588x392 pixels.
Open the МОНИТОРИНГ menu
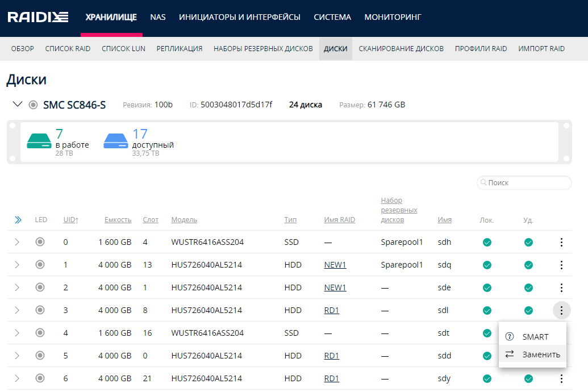point(393,17)
